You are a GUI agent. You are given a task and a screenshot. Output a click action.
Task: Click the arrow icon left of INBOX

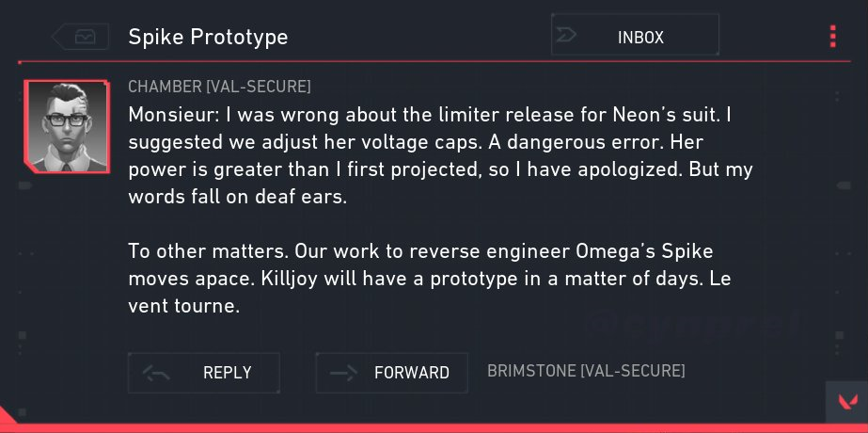coord(570,37)
